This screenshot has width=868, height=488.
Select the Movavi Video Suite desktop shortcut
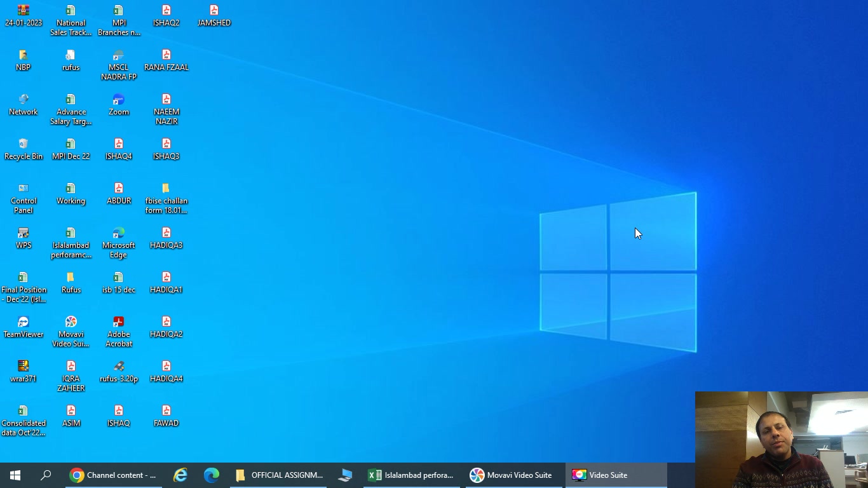tap(71, 332)
